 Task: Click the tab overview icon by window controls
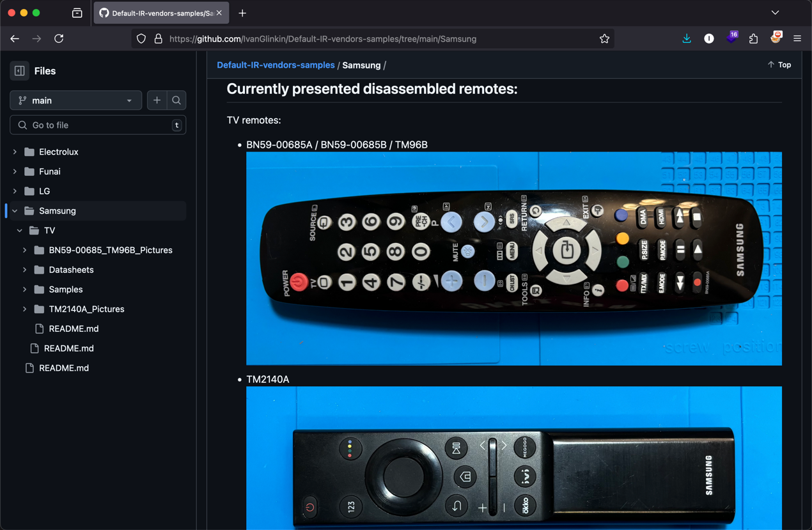click(x=77, y=13)
